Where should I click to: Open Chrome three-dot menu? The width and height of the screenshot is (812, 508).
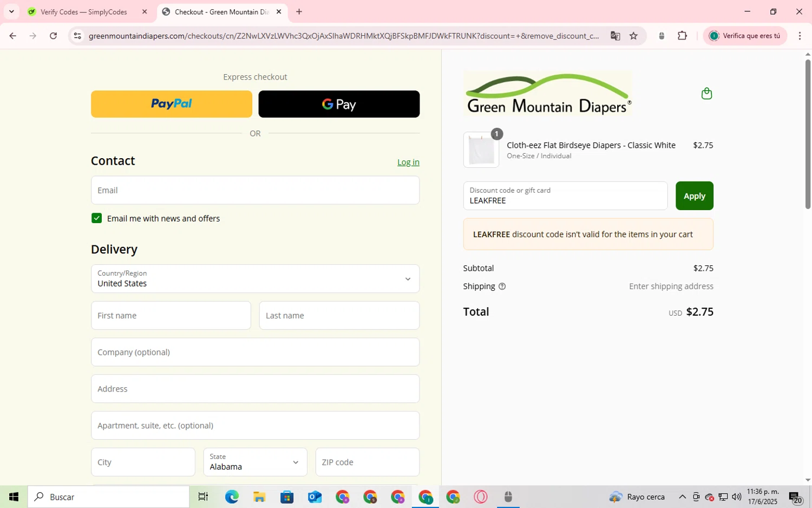coord(800,36)
